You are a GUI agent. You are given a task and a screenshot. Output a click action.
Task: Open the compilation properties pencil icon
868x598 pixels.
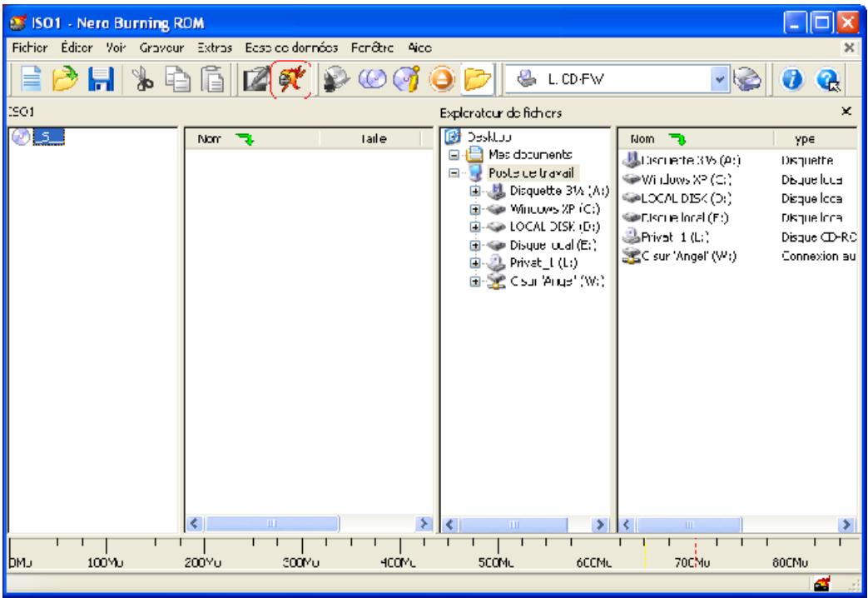pos(256,80)
